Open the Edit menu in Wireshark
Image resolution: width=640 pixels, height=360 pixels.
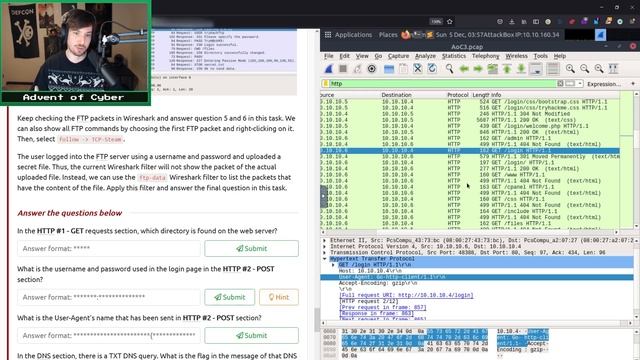[x=344, y=56]
